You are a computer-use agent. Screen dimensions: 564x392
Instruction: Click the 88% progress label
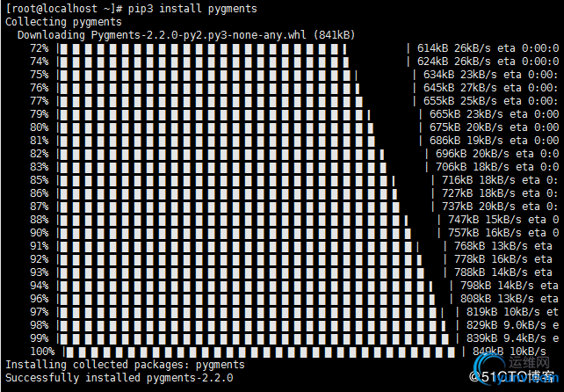[40, 220]
